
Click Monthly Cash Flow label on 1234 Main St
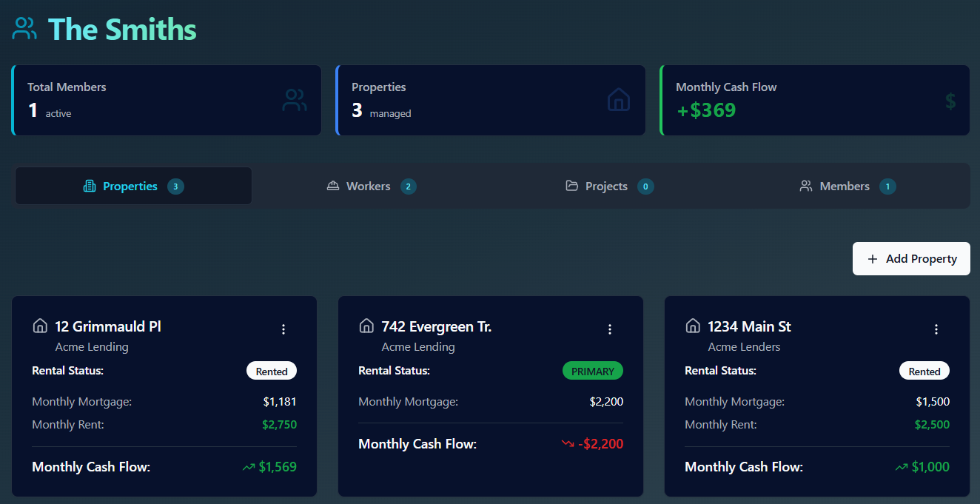tap(744, 467)
